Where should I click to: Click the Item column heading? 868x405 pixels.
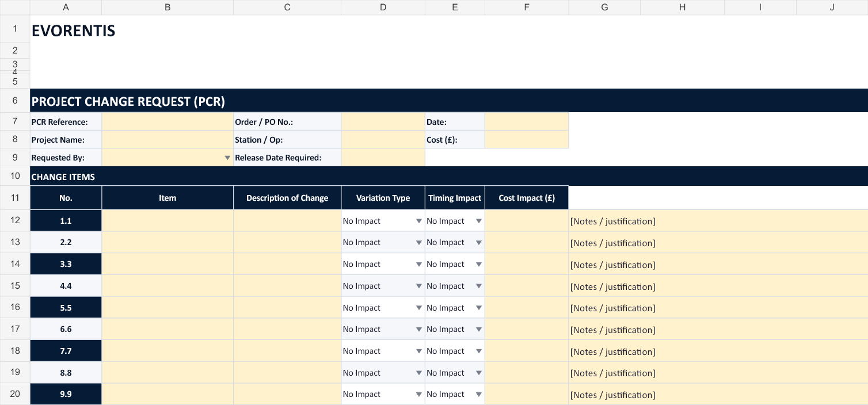coord(167,198)
